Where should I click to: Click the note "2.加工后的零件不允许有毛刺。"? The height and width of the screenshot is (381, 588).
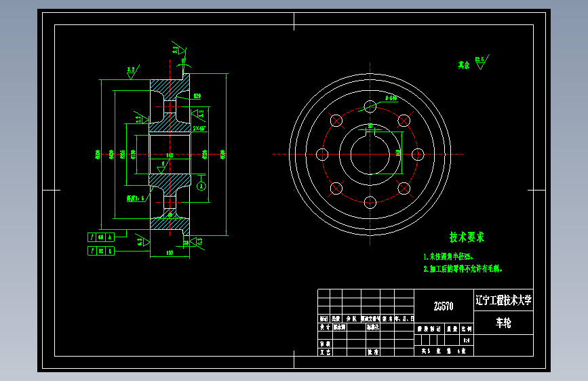click(463, 269)
